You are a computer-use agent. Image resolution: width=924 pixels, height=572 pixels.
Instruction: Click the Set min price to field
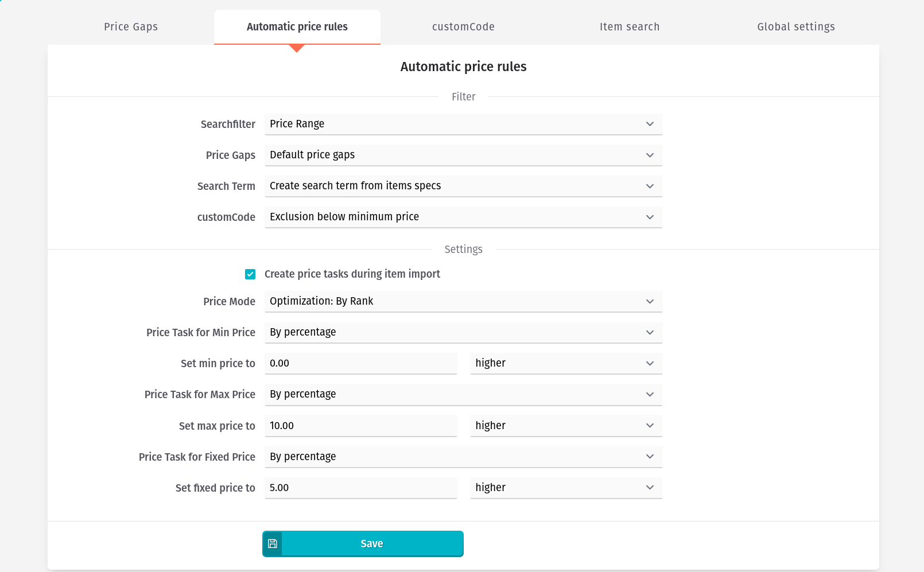click(360, 363)
